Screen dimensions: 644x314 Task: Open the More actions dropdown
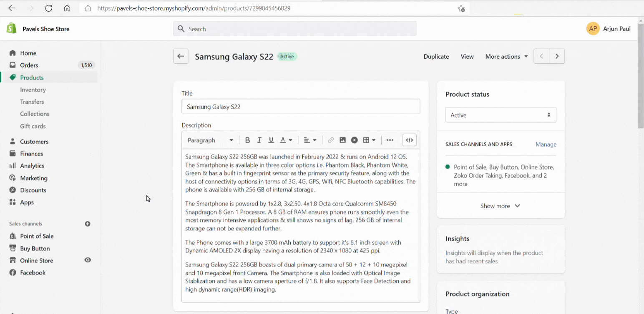click(506, 57)
